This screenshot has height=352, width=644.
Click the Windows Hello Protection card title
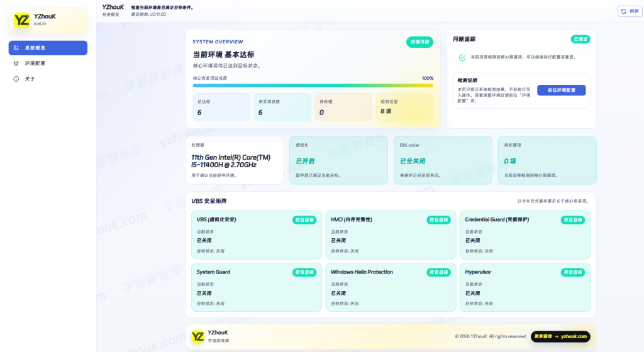[362, 272]
